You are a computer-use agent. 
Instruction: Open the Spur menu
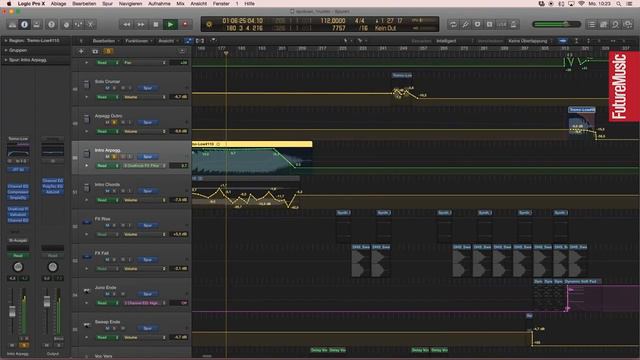(107, 4)
